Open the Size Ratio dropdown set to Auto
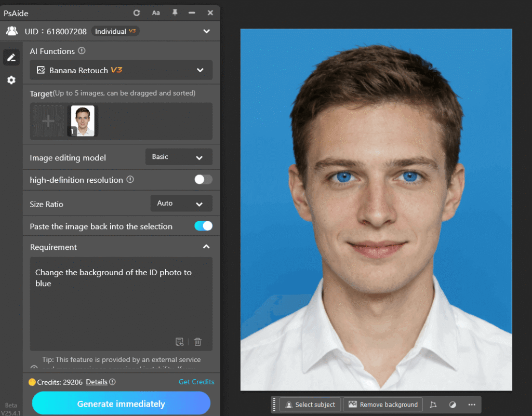532x416 pixels. click(x=181, y=204)
